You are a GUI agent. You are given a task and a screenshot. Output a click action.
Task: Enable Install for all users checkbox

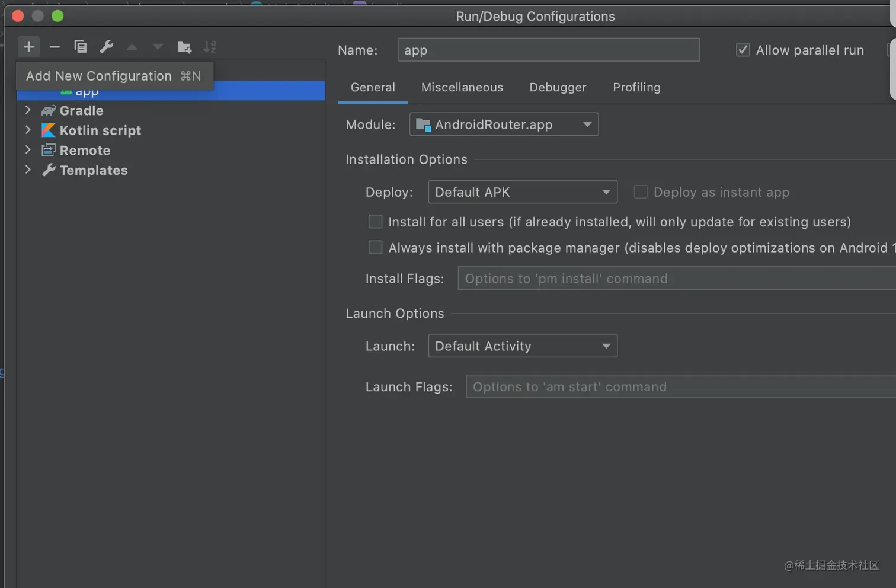click(x=376, y=222)
